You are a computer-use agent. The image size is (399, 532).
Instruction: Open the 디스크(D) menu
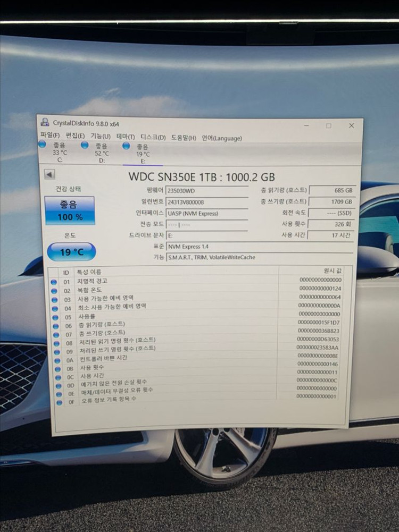153,137
